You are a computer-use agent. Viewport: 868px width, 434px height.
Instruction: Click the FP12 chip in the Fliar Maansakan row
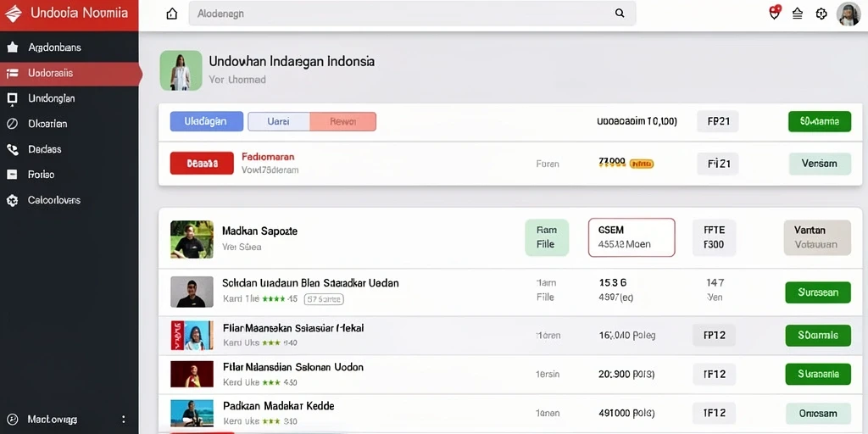(x=714, y=336)
